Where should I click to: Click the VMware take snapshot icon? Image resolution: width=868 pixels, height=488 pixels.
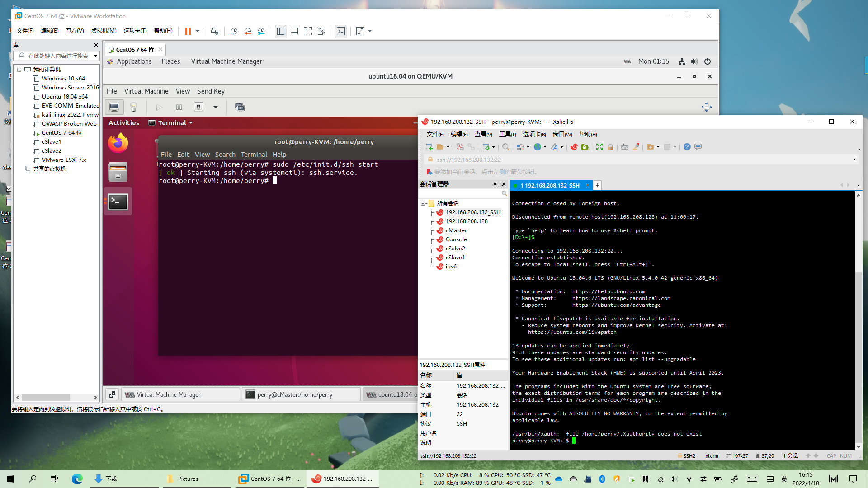(x=234, y=31)
